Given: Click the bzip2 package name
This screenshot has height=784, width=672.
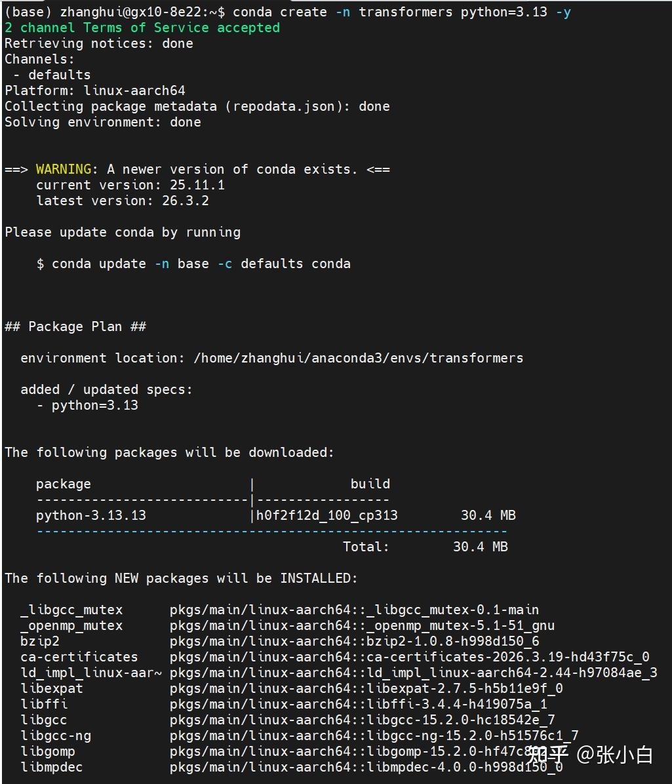Looking at the screenshot, I should [x=40, y=641].
